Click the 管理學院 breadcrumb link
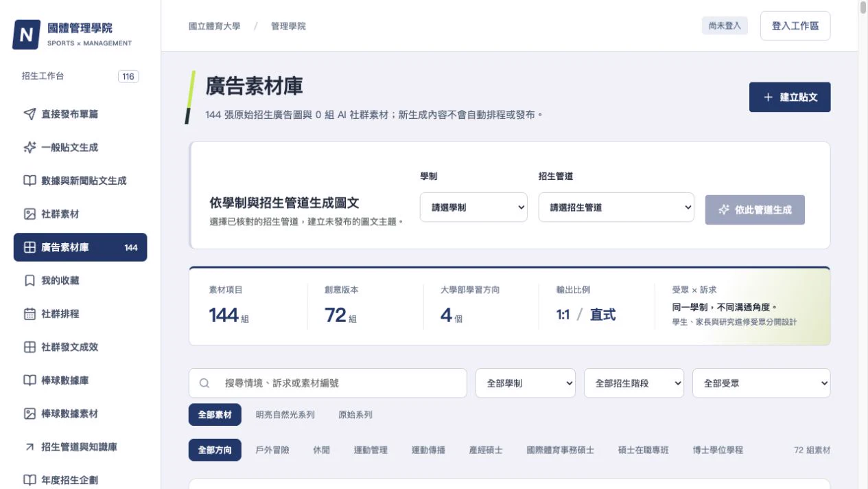Image resolution: width=868 pixels, height=489 pixels. [x=288, y=26]
